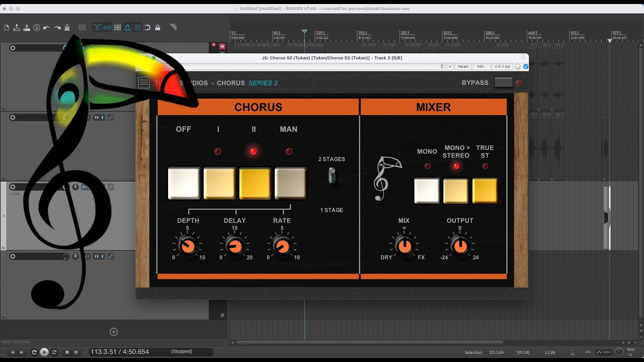
Task: Open the 2 in 2 out routing button
Action: (502, 66)
